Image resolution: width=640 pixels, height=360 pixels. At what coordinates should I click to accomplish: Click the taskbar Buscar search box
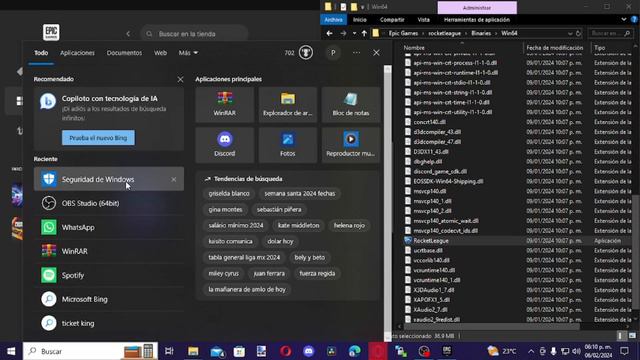tap(89, 351)
